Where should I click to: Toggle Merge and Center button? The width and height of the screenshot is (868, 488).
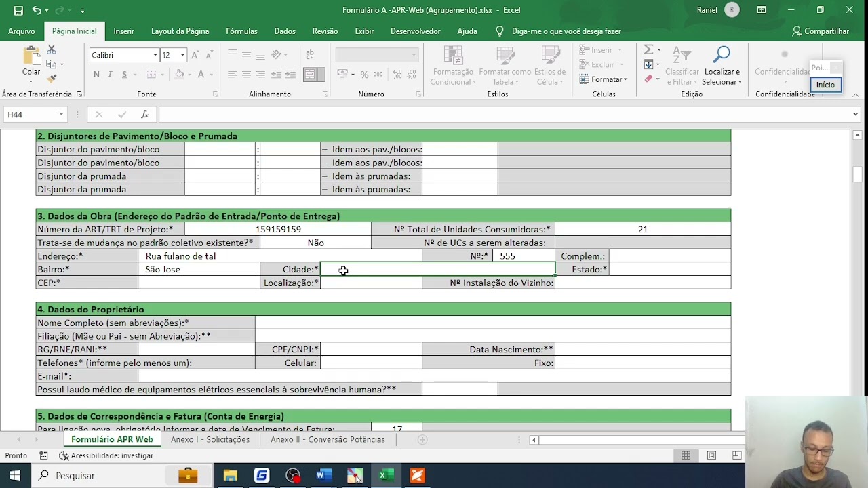[x=310, y=75]
